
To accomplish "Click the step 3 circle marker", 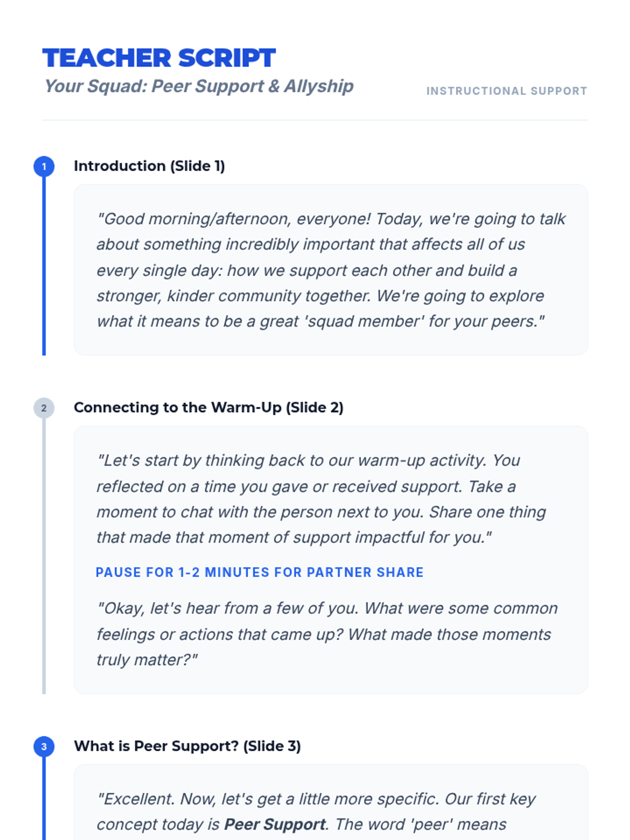I will click(x=44, y=747).
